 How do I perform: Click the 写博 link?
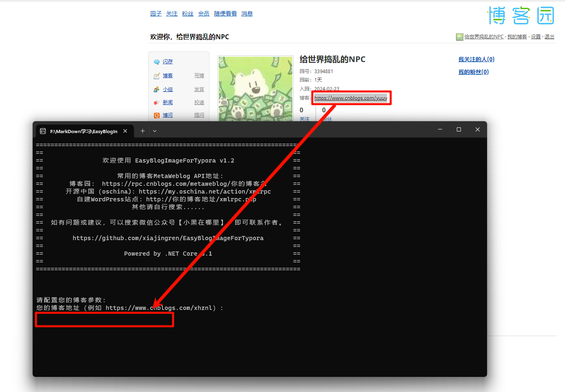pos(199,76)
